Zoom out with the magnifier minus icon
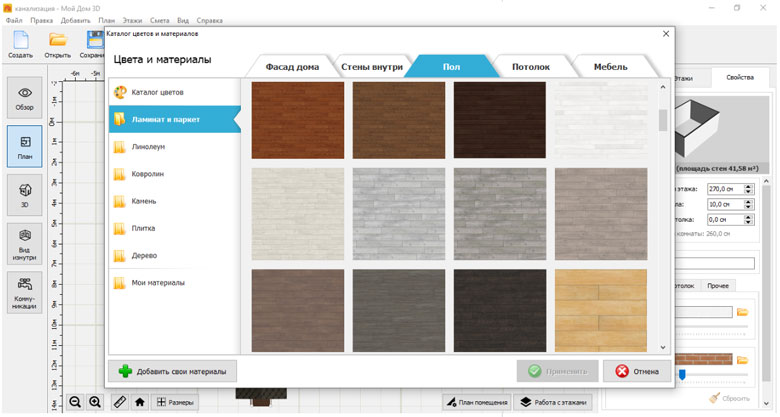This screenshot has height=417, width=780. pos(75,402)
